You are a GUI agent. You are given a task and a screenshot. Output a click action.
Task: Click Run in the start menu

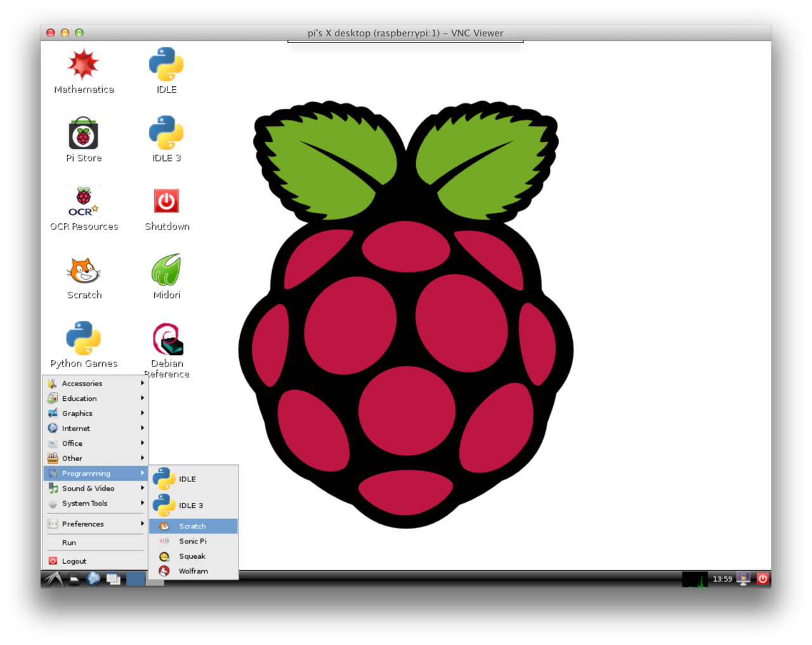tap(96, 542)
